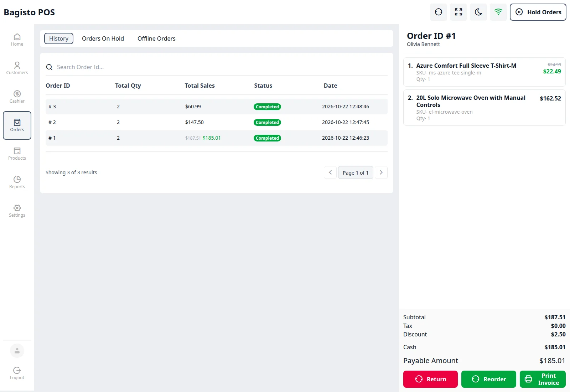Click the sync refresh icon in header
570x392 pixels.
coord(439,12)
